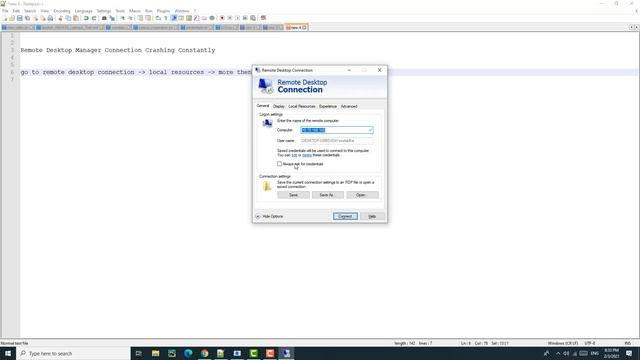Click the ENG language indicator
Viewport: 640px width, 360px height.
coord(594,353)
